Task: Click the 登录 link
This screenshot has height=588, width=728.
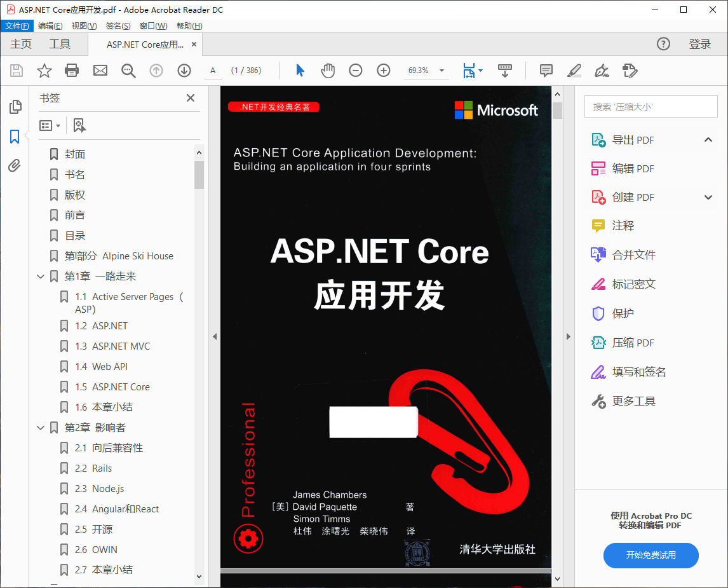Action: coord(700,44)
